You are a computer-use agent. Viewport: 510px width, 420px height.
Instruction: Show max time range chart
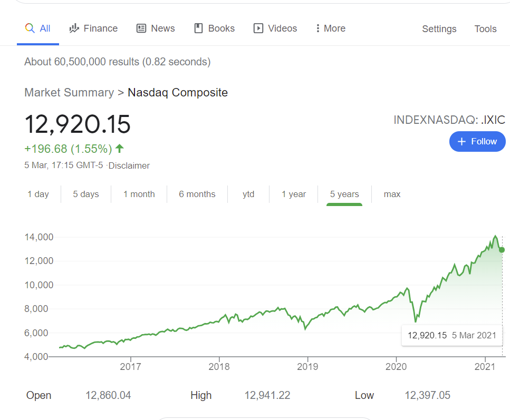(x=392, y=194)
